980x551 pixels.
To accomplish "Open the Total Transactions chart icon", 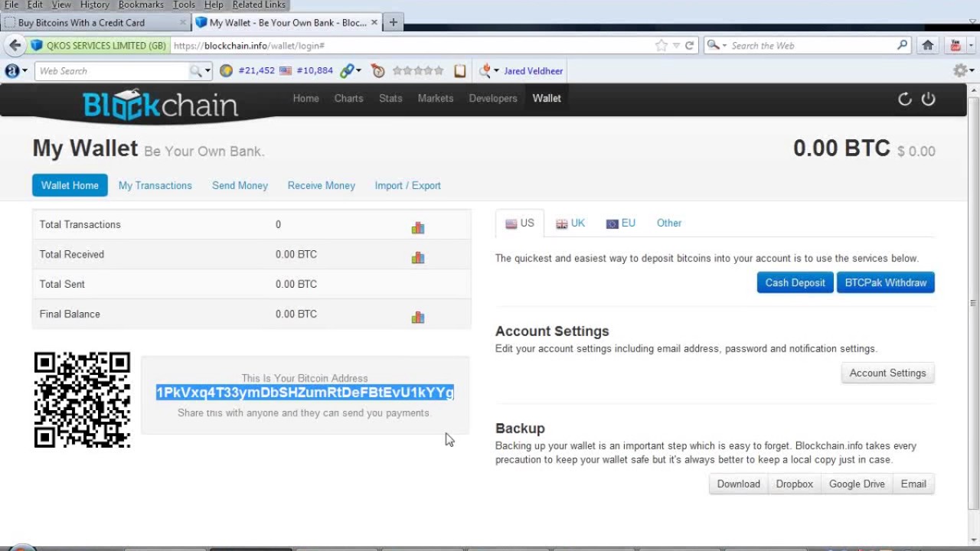I will coord(418,227).
